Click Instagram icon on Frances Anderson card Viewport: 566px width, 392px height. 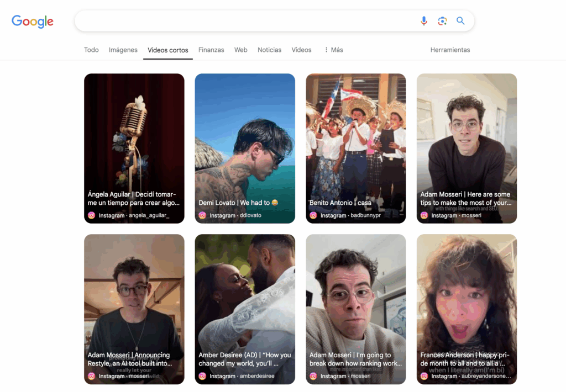point(424,376)
